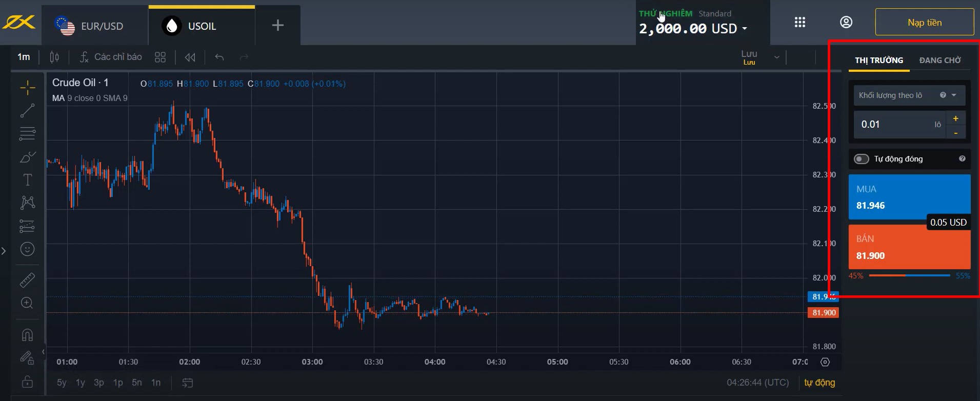980x401 pixels.
Task: Toggle the Tự động đóng switch
Action: [x=862, y=159]
